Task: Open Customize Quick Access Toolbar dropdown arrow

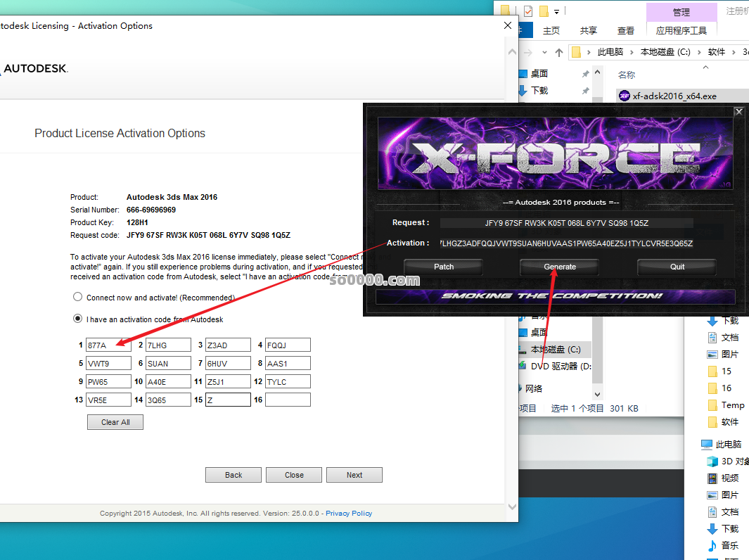Action: [x=556, y=11]
